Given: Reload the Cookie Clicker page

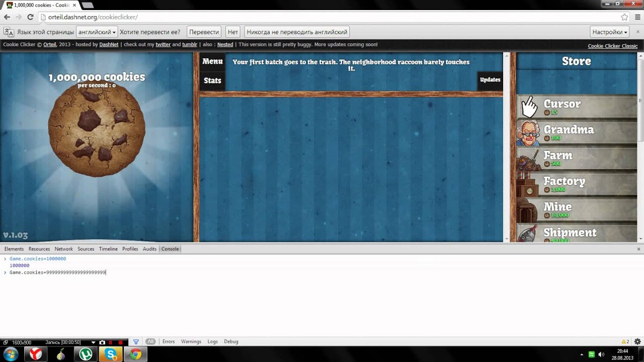Looking at the screenshot, I should coord(30,17).
